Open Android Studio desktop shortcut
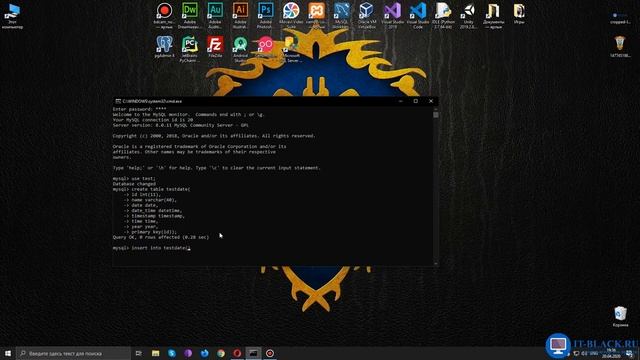This screenshot has width=640, height=360. (240, 49)
